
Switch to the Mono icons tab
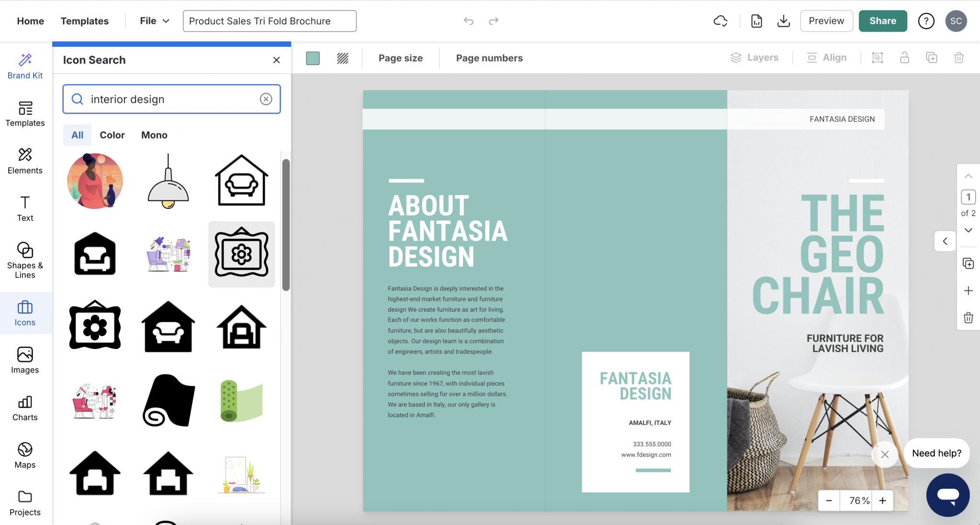[154, 135]
